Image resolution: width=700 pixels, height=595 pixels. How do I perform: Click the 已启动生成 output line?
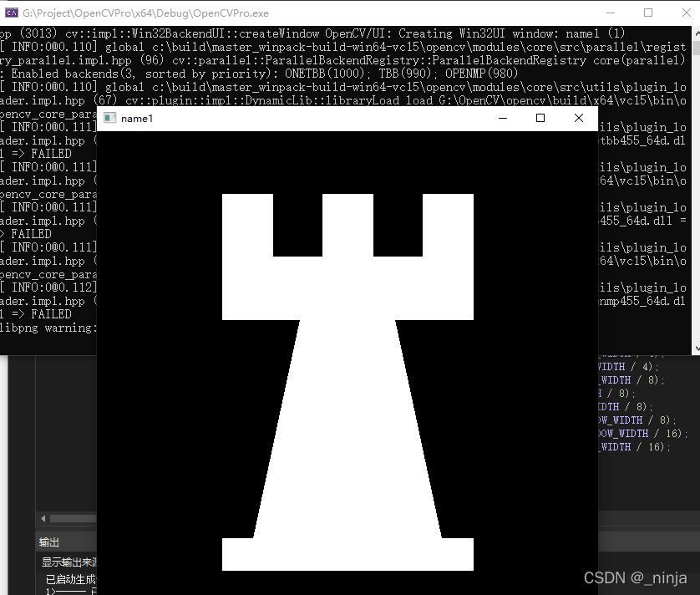[71, 579]
